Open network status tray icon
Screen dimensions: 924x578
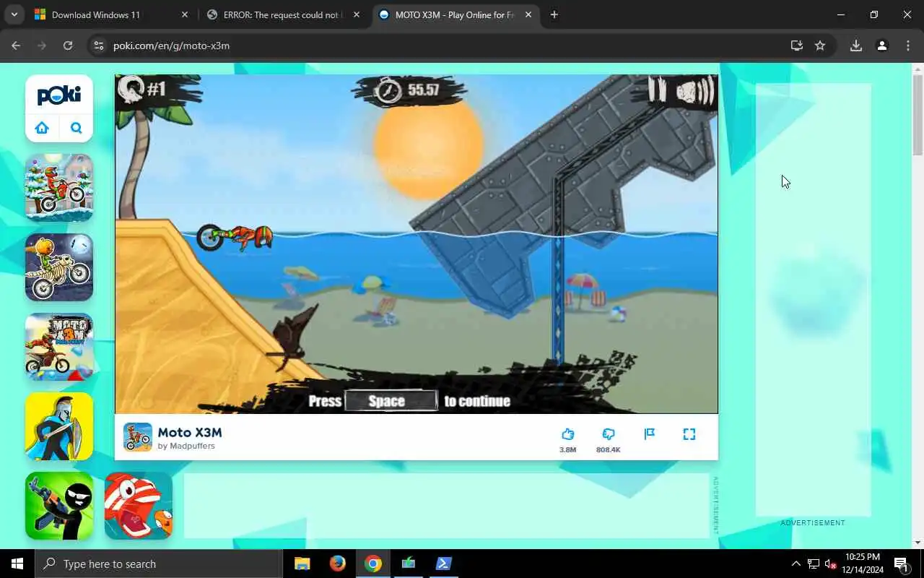(x=814, y=564)
